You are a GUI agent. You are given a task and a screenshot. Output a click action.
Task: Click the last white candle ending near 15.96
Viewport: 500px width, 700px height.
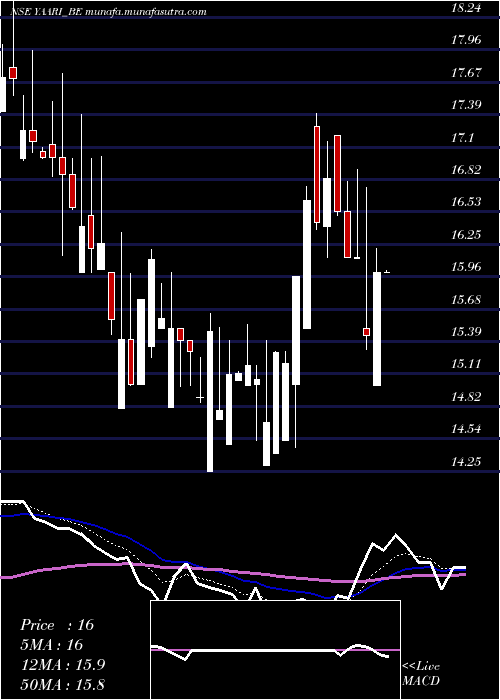click(x=377, y=329)
